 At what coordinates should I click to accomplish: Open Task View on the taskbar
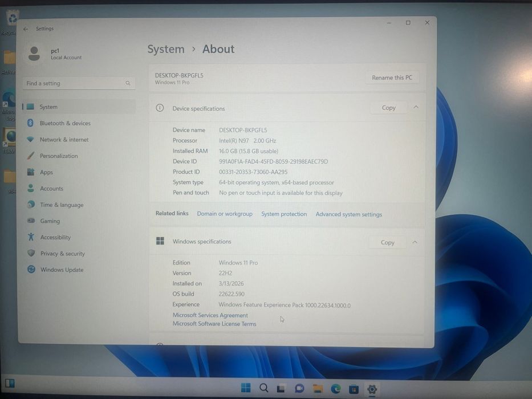(281, 389)
